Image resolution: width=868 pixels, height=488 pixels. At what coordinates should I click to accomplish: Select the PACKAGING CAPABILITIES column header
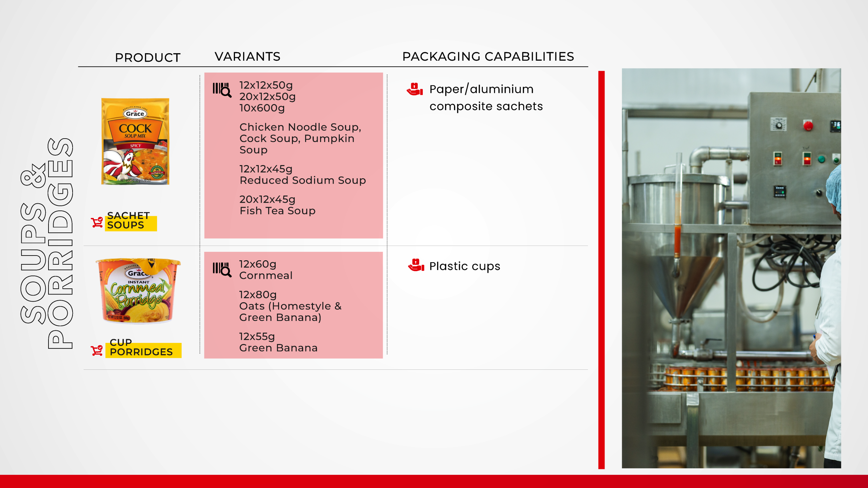point(488,57)
